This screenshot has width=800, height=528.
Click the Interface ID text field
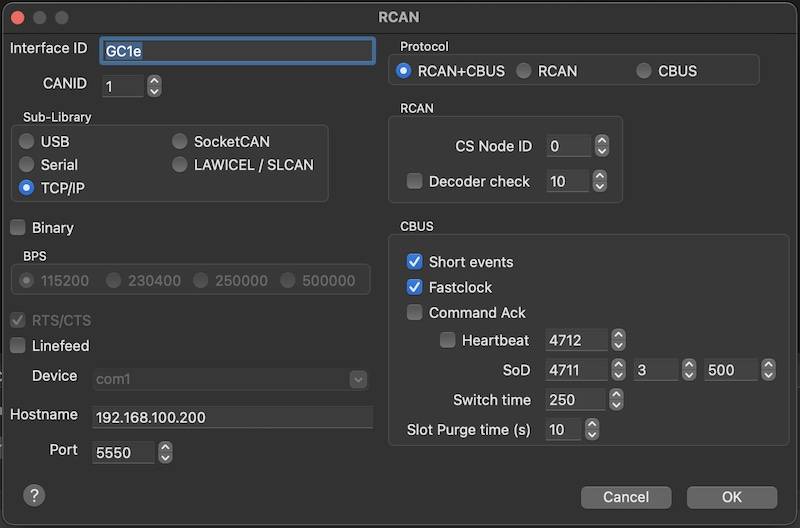237,50
